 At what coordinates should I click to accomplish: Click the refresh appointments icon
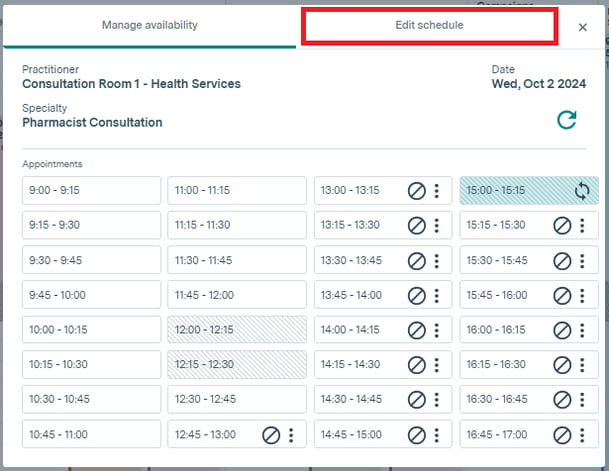567,120
